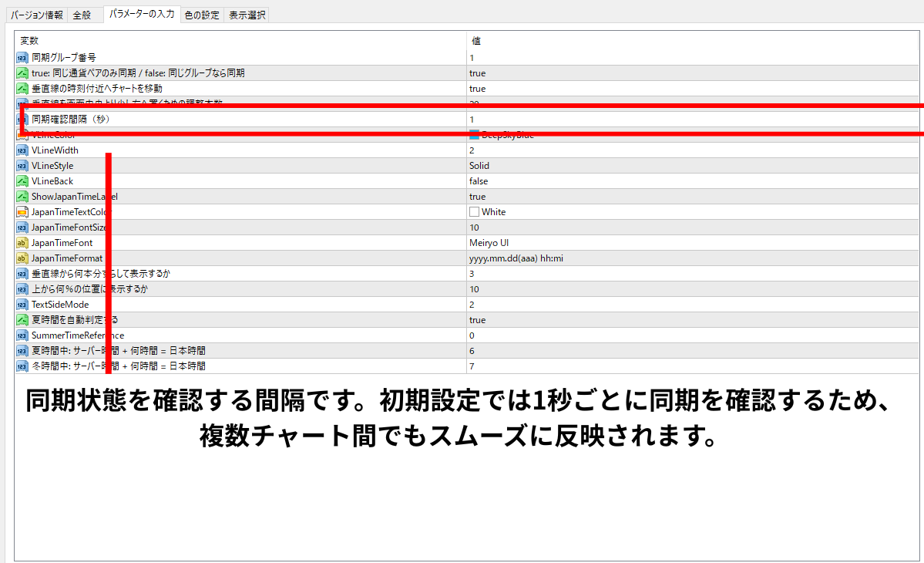Click the integer icon beside TextSideMode

click(22, 305)
